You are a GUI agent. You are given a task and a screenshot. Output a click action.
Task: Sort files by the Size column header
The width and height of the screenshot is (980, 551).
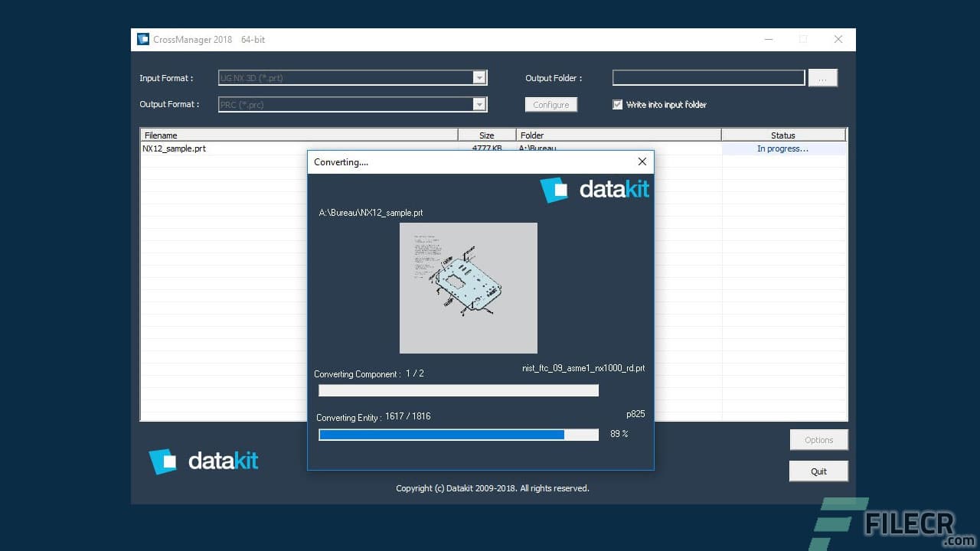click(488, 135)
